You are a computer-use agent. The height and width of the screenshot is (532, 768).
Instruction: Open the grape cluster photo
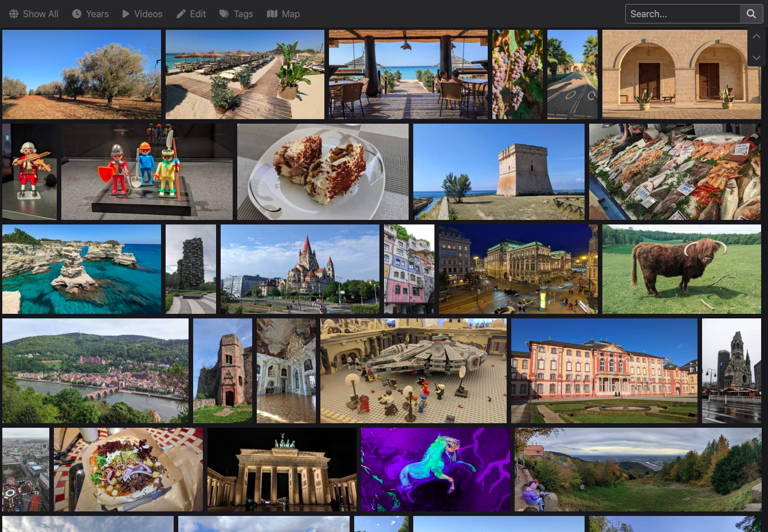pyautogui.click(x=518, y=74)
